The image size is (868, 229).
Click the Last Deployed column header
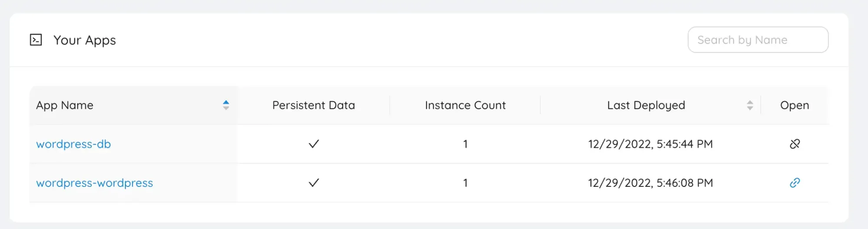(x=646, y=105)
